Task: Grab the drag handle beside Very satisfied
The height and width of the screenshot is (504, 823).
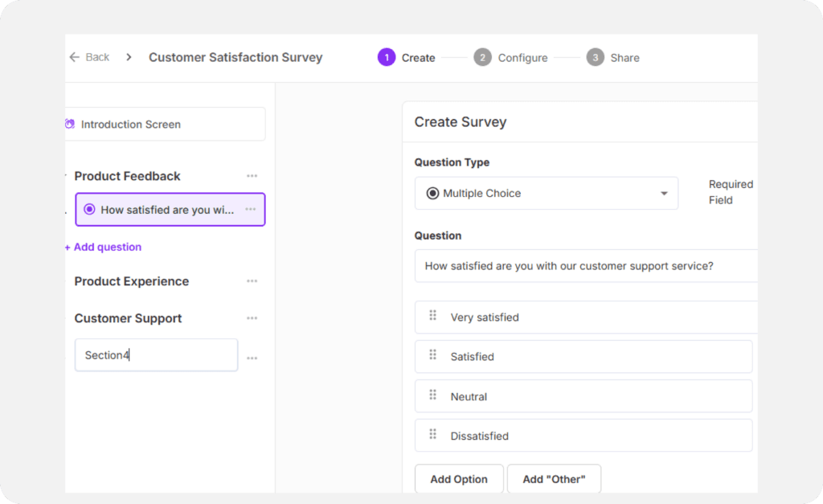Action: (x=432, y=316)
